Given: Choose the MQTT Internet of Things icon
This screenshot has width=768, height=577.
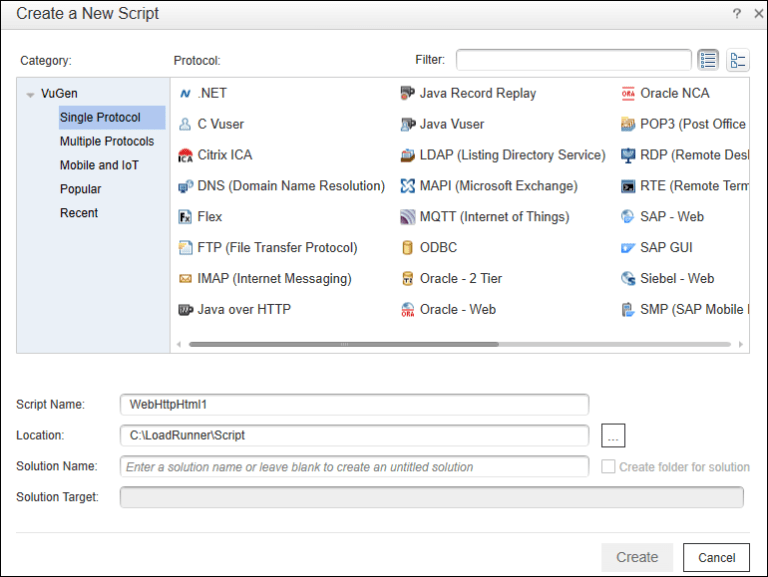Looking at the screenshot, I should pyautogui.click(x=408, y=217).
